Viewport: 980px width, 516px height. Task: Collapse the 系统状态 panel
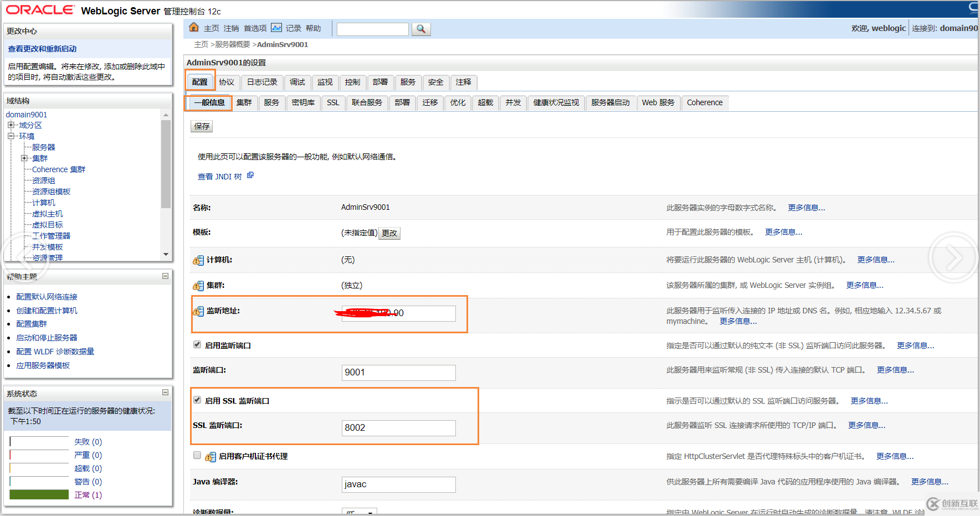tap(165, 393)
